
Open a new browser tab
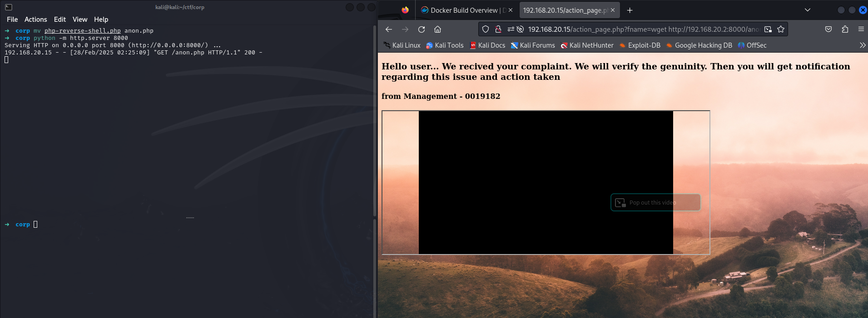[x=630, y=10]
